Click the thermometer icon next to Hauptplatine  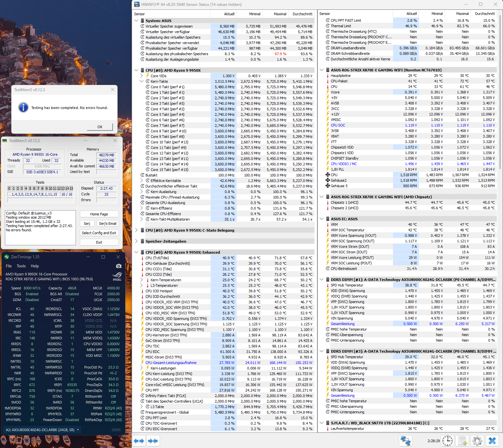pyautogui.click(x=328, y=76)
